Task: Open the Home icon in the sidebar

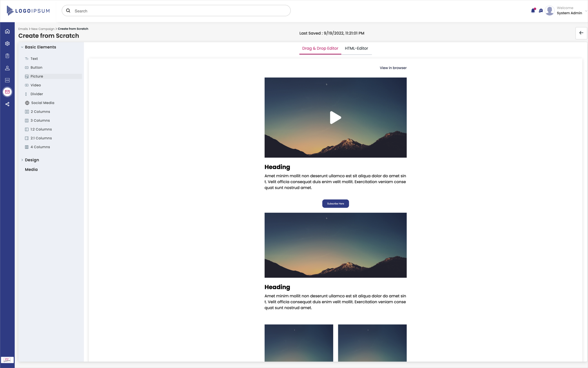Action: pyautogui.click(x=7, y=31)
